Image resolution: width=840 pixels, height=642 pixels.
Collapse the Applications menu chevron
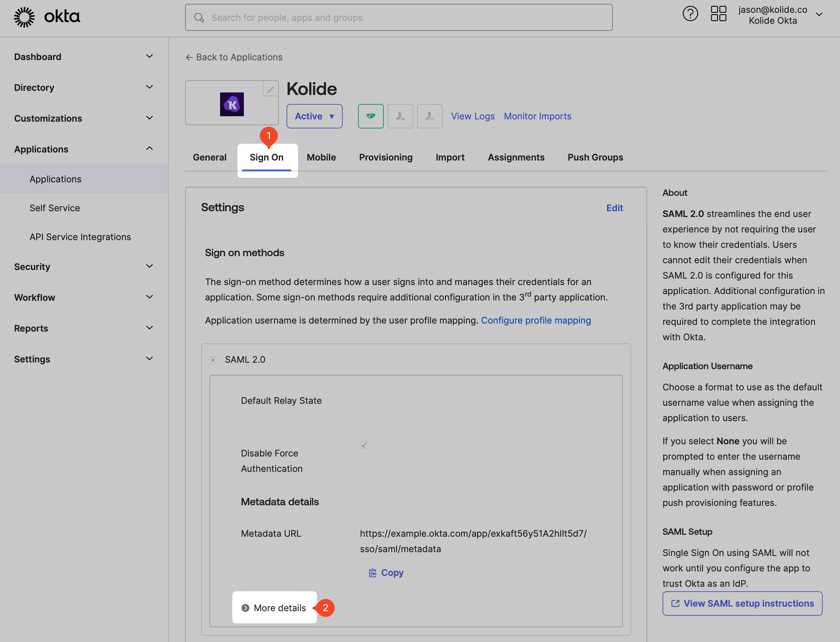(x=150, y=149)
